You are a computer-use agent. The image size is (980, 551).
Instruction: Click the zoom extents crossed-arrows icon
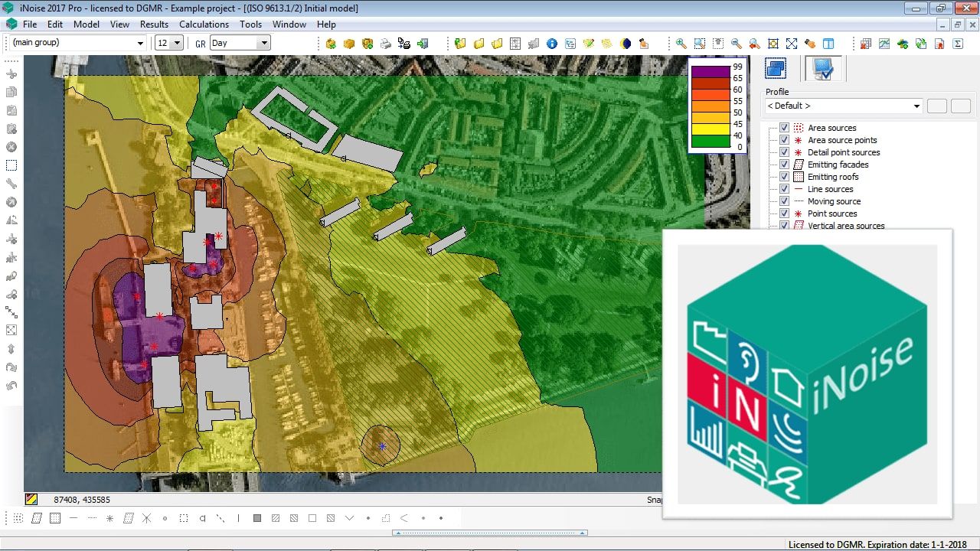(792, 44)
